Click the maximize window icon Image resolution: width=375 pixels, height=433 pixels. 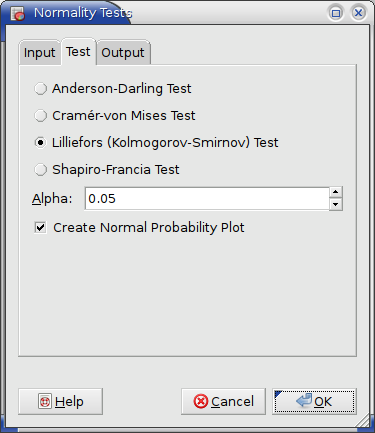336,13
